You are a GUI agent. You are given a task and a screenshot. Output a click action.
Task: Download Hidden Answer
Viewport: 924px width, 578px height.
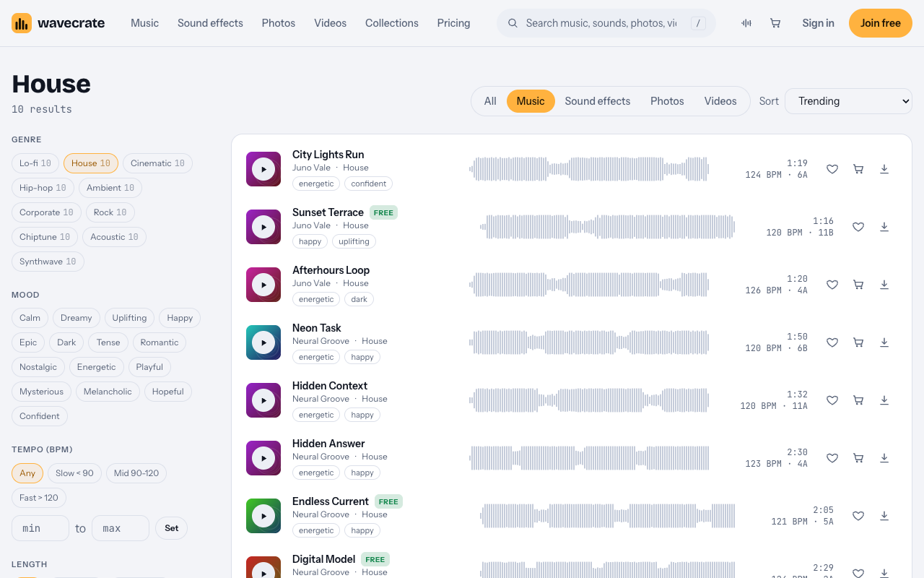pos(884,458)
